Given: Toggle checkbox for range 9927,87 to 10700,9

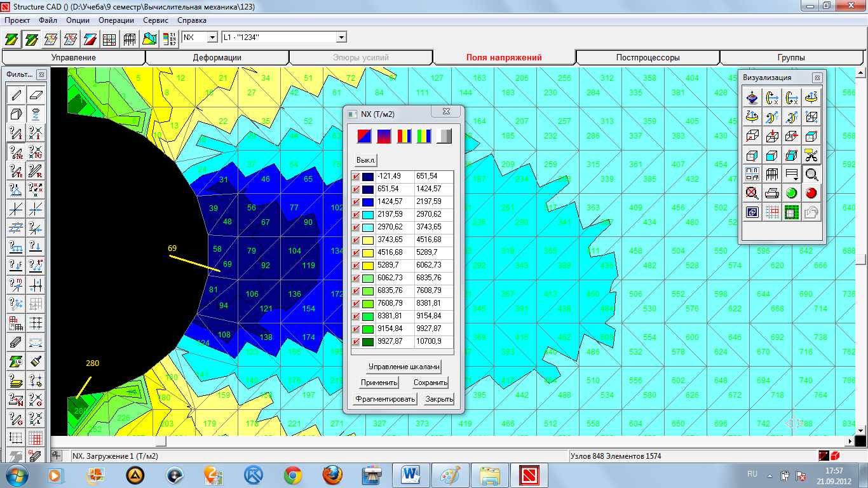Looking at the screenshot, I should (356, 341).
